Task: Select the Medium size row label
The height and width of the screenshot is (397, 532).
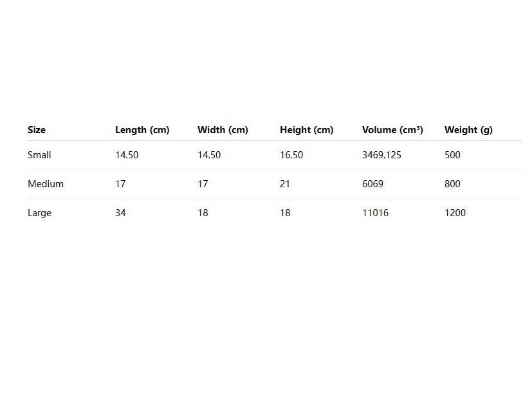Action: [46, 184]
